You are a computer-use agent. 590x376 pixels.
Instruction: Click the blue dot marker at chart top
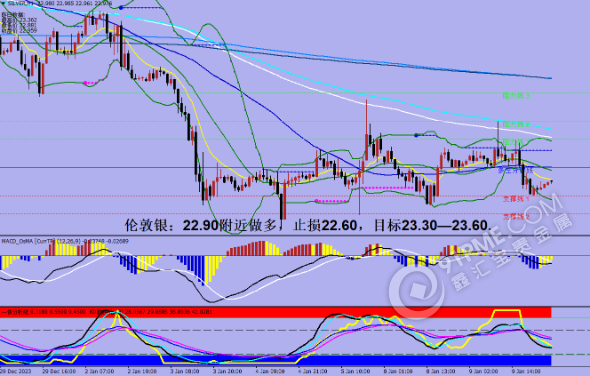[121, 8]
